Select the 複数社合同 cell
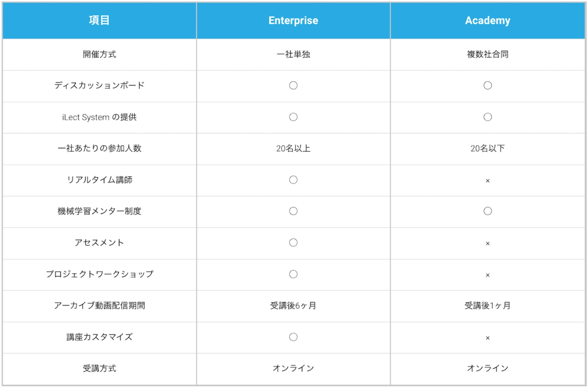 coord(487,54)
